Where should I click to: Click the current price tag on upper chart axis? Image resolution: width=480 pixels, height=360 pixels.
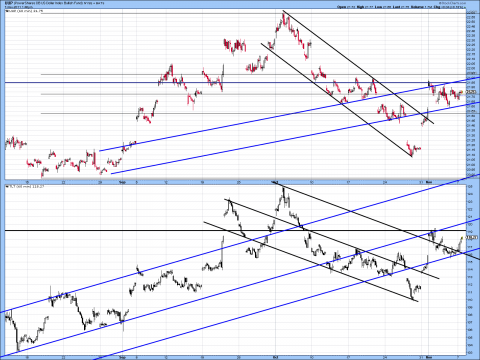(471, 92)
